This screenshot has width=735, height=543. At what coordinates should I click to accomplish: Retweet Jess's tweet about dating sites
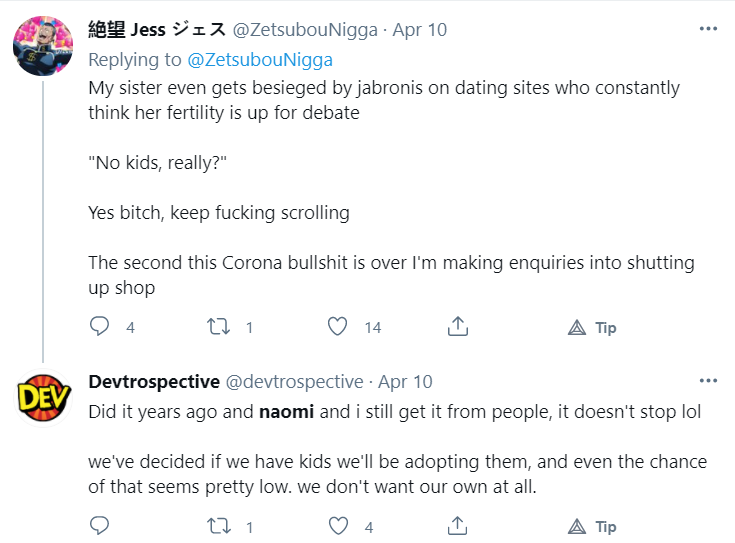pos(218,327)
